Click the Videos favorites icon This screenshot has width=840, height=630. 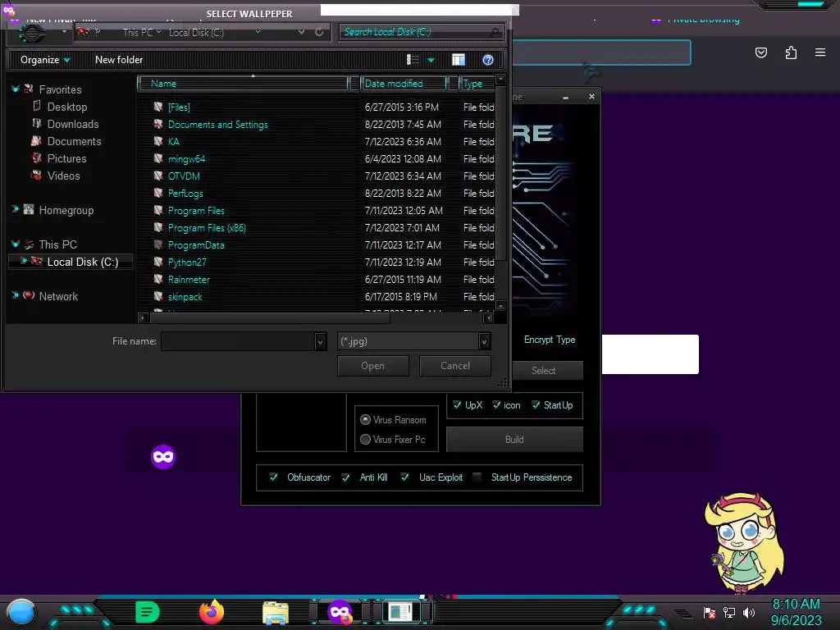pos(36,176)
